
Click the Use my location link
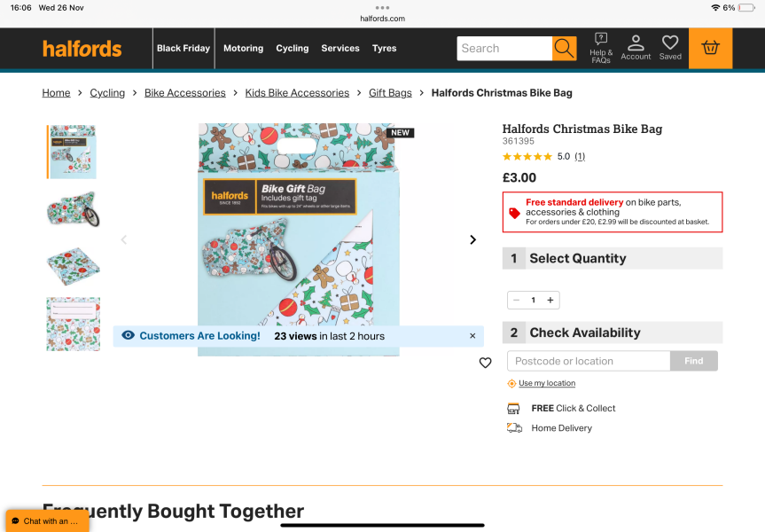point(547,383)
